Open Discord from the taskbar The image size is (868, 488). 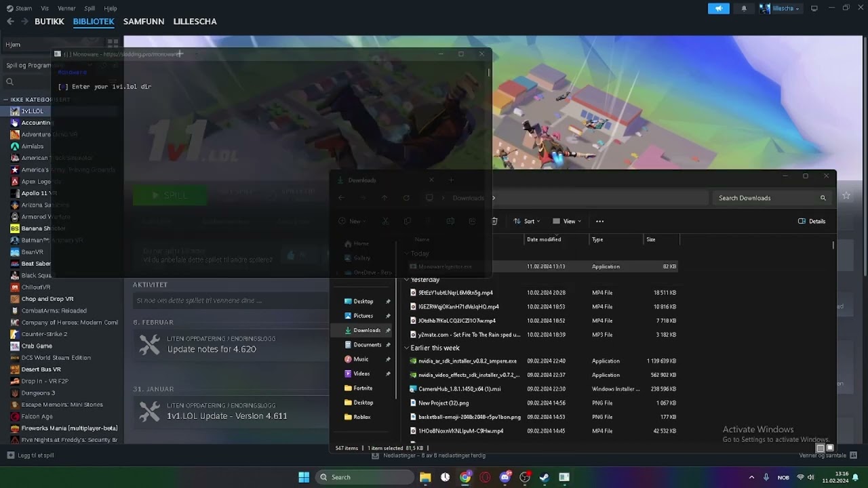pos(505,477)
